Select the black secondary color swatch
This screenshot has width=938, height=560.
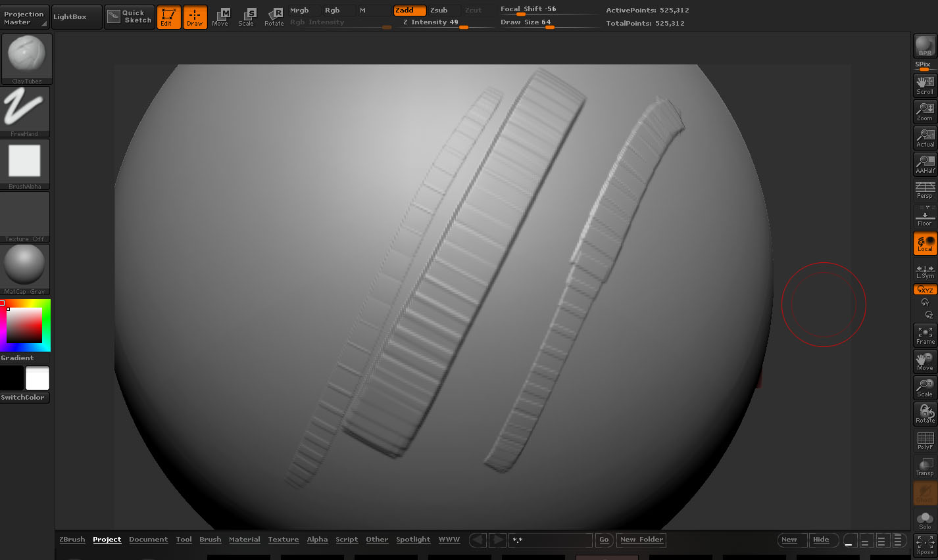12,379
